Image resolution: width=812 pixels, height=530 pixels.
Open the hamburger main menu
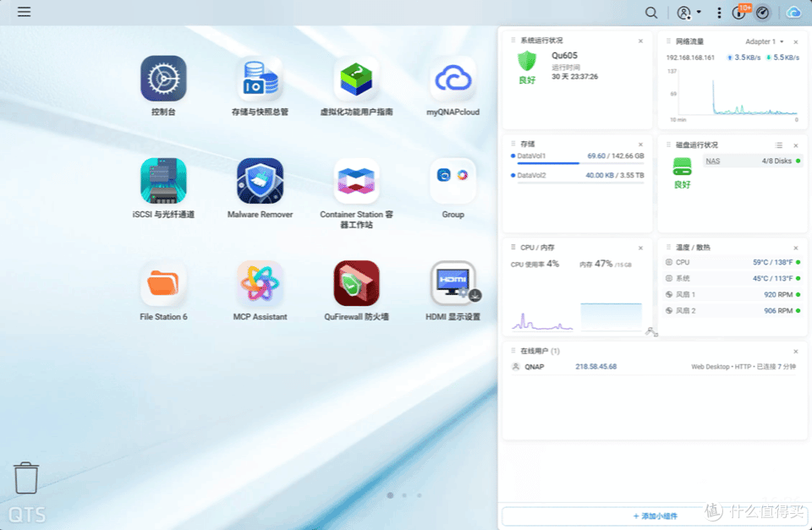(24, 12)
